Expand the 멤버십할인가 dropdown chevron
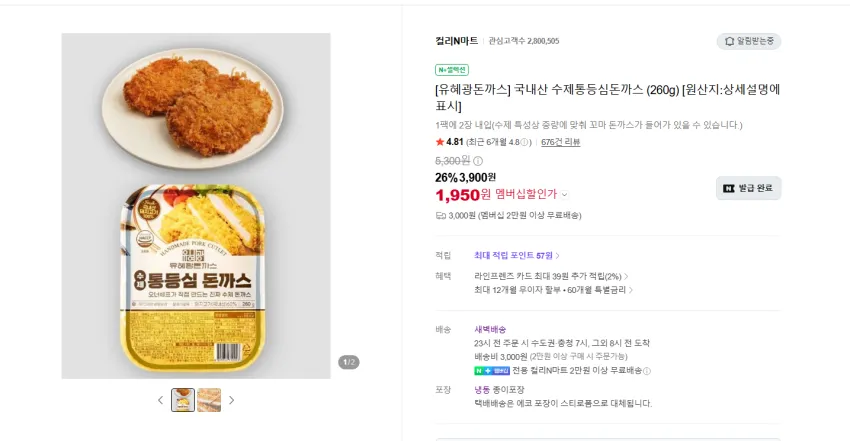The height and width of the screenshot is (441, 850). (x=564, y=194)
